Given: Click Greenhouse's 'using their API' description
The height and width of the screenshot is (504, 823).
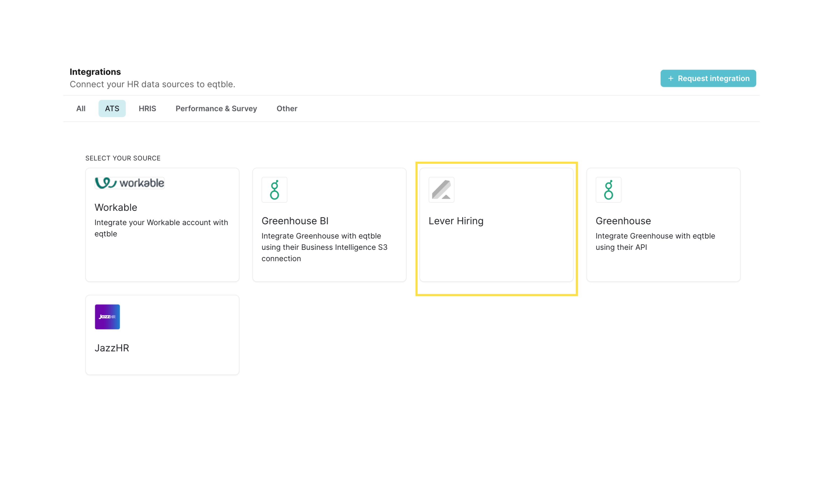Looking at the screenshot, I should pyautogui.click(x=655, y=241).
